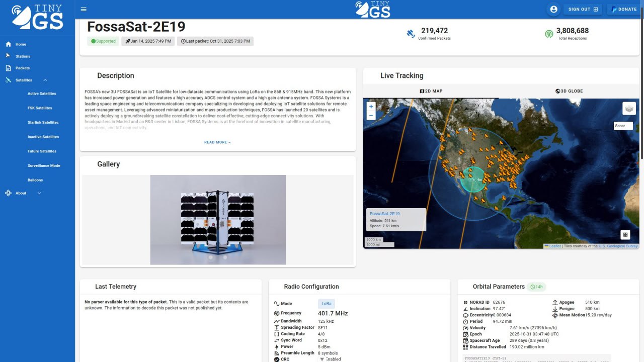Click the Packets document icon
644x362 pixels.
pos(8,68)
